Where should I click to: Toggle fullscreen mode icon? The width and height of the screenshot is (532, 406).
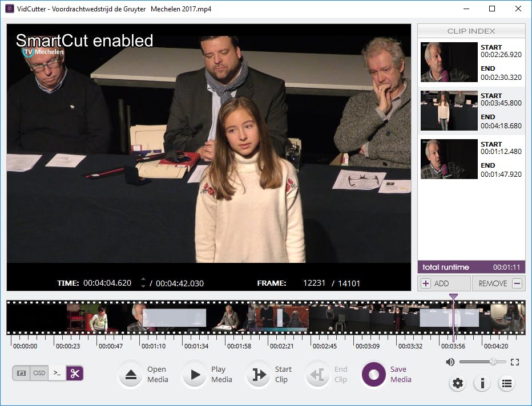click(515, 362)
